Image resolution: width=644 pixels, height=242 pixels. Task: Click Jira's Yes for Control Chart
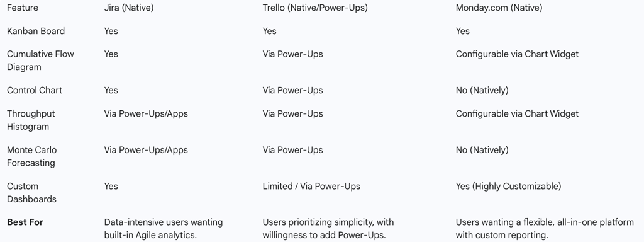(x=111, y=91)
